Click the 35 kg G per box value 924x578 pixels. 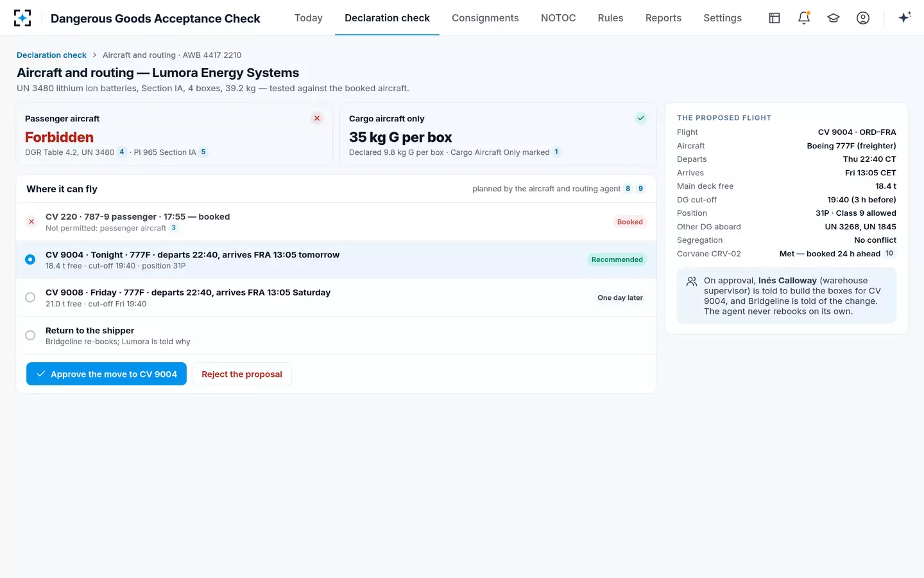(400, 137)
